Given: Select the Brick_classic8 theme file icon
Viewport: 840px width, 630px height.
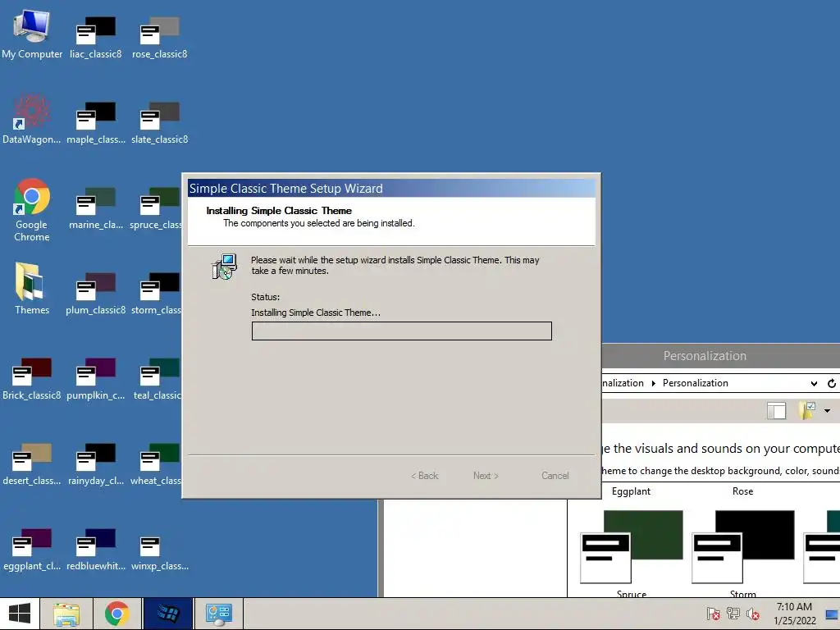Looking at the screenshot, I should click(x=32, y=377).
